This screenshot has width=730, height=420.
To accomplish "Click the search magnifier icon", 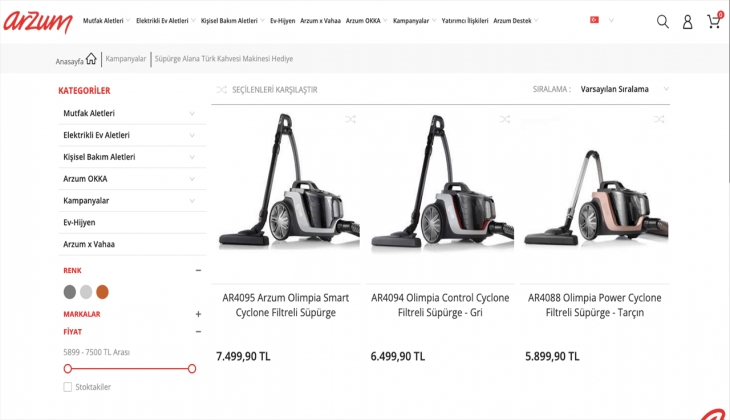I will coord(662,21).
